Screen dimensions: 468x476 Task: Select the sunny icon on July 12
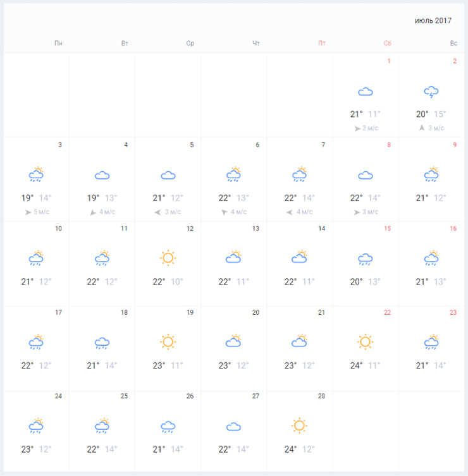coord(168,258)
